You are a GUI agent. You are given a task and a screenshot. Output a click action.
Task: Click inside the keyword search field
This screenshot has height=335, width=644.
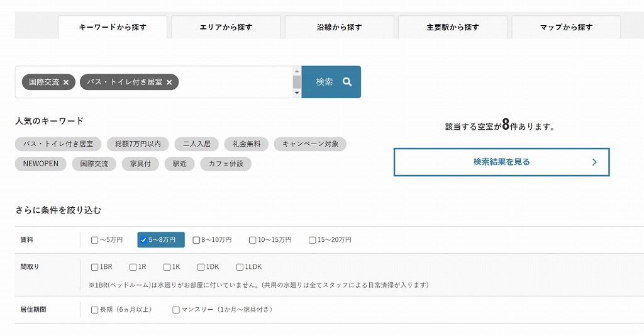coord(233,82)
